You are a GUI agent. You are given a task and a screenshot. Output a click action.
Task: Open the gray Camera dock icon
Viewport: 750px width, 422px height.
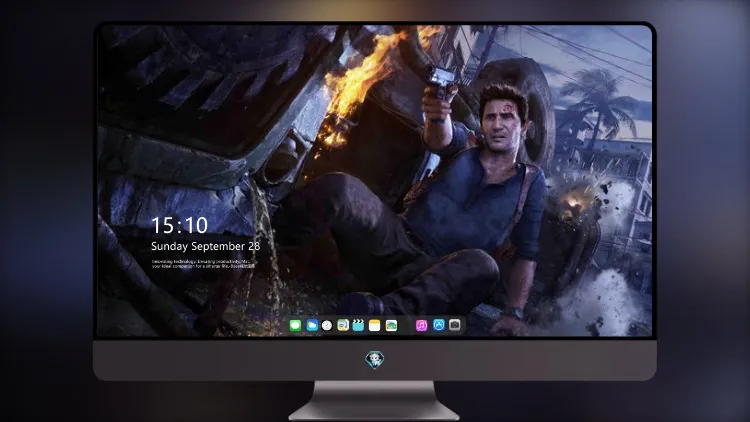coord(455,325)
